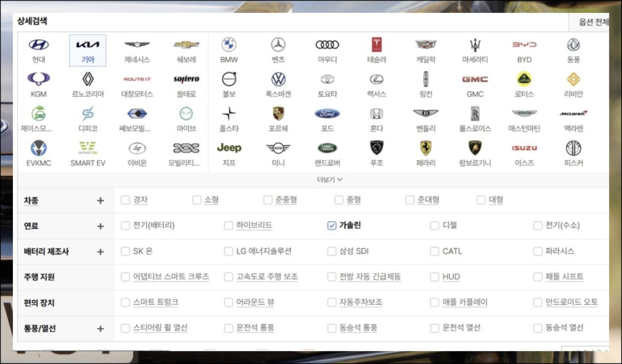Image resolution: width=622 pixels, height=364 pixels.
Task: Expand the 연료 row plus sign
Action: tap(101, 226)
